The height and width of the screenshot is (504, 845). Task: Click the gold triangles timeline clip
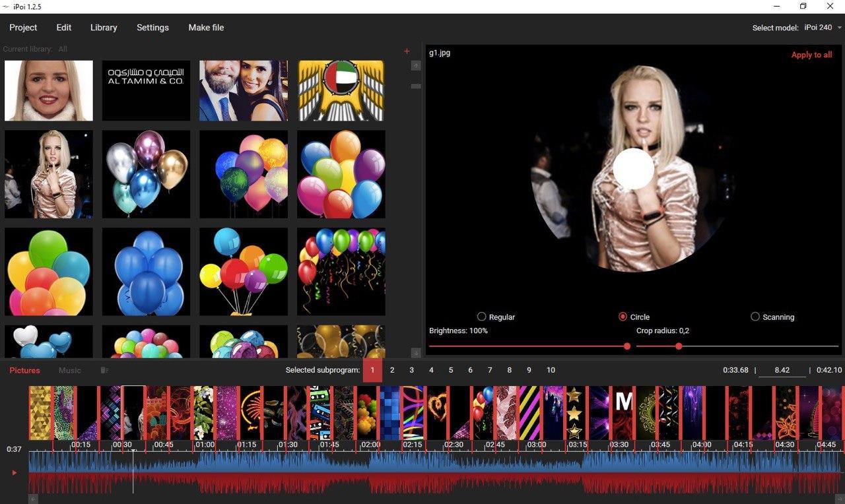(40, 413)
